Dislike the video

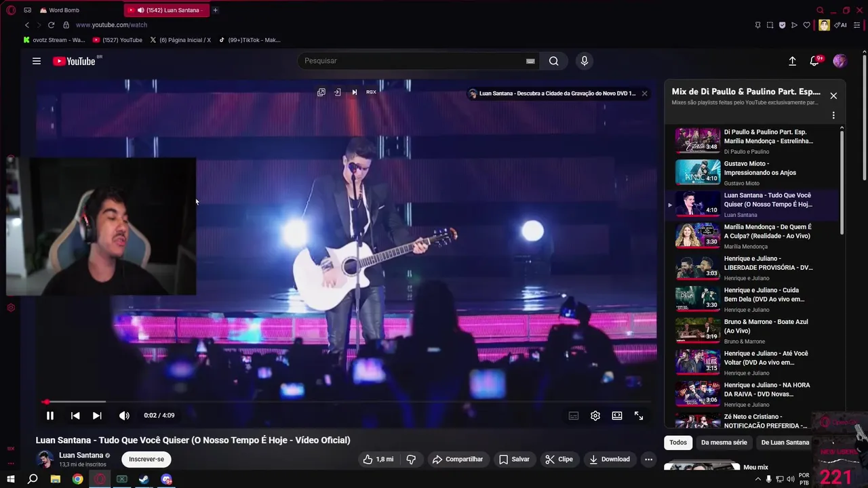411,460
